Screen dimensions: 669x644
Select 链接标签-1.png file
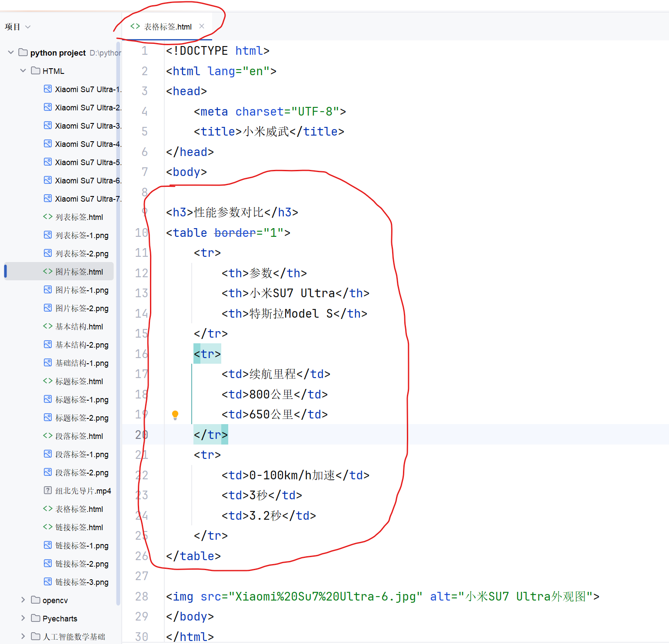pos(76,545)
